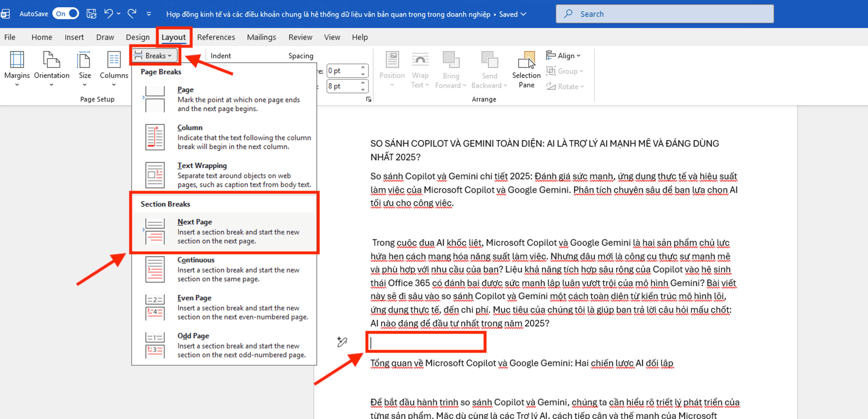This screenshot has width=868, height=419.
Task: Insert a Next Page section break
Action: click(x=224, y=231)
